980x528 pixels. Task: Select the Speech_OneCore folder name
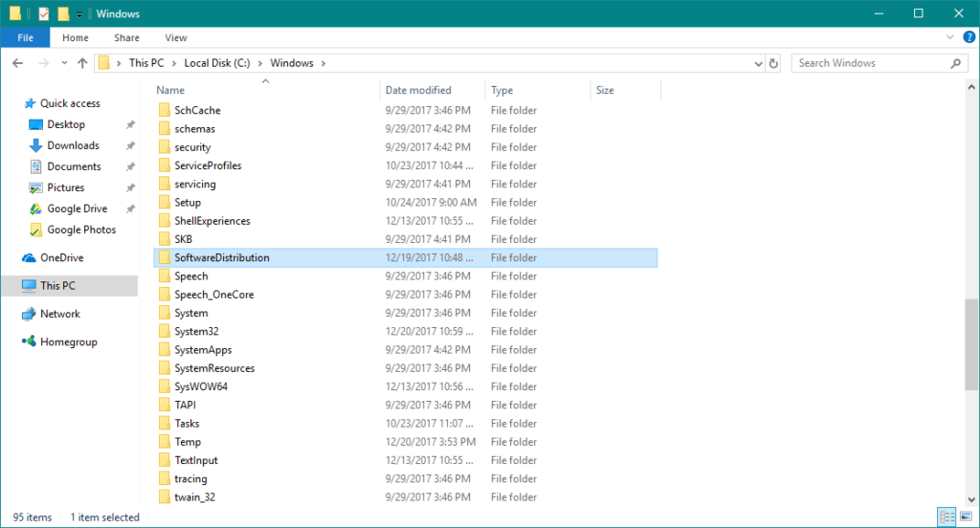pyautogui.click(x=213, y=295)
